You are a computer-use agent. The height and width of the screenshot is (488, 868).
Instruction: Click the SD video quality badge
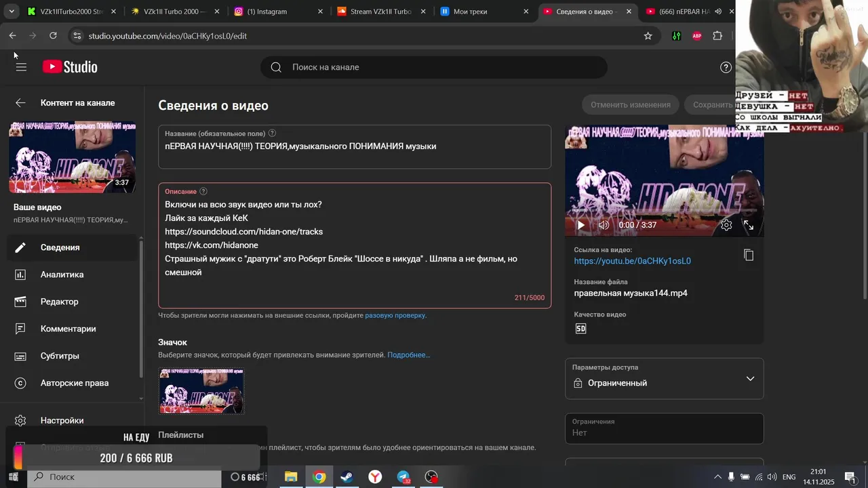[x=580, y=329]
